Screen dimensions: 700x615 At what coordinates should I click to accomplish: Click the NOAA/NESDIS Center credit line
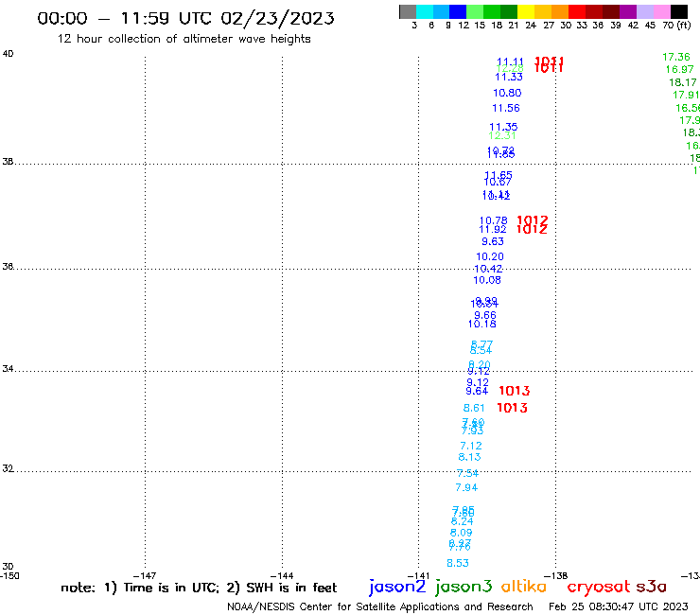[x=380, y=606]
